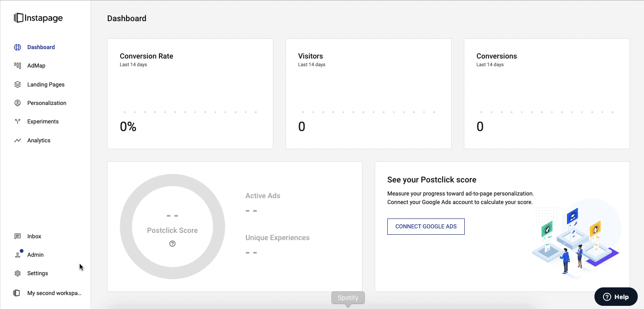
Task: Open the Admin label
Action: (x=36, y=254)
